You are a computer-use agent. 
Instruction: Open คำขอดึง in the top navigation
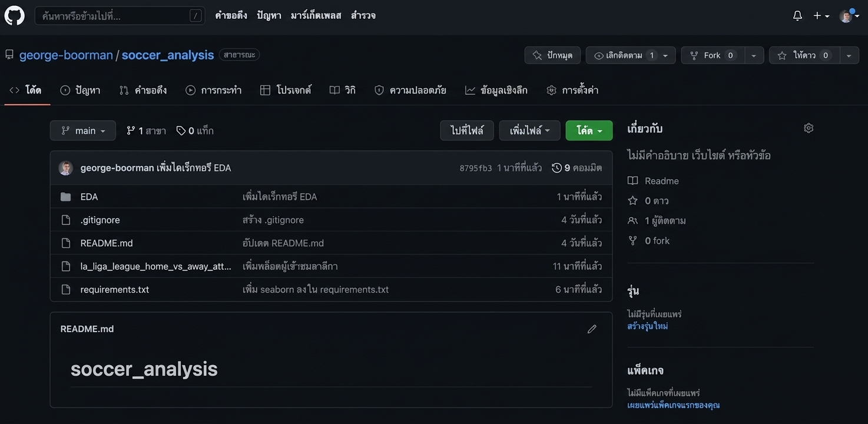[x=231, y=15]
